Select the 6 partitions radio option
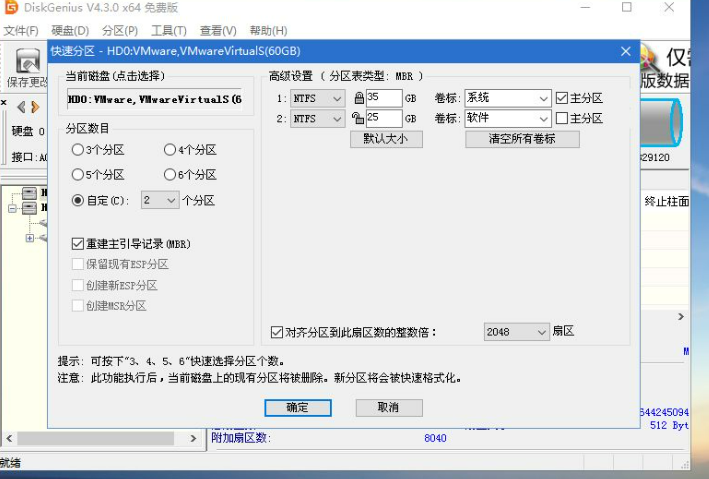Screen dimensions: 709x479 (x=170, y=175)
